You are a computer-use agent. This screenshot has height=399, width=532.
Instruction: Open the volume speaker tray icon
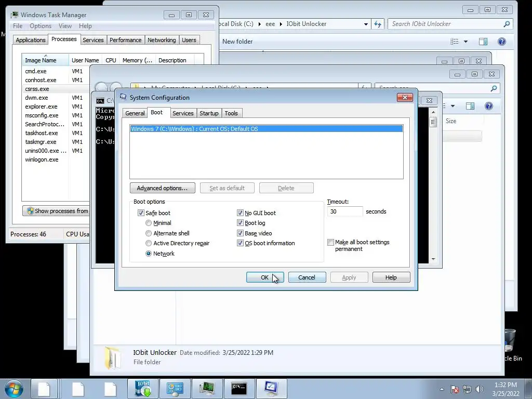[480, 389]
